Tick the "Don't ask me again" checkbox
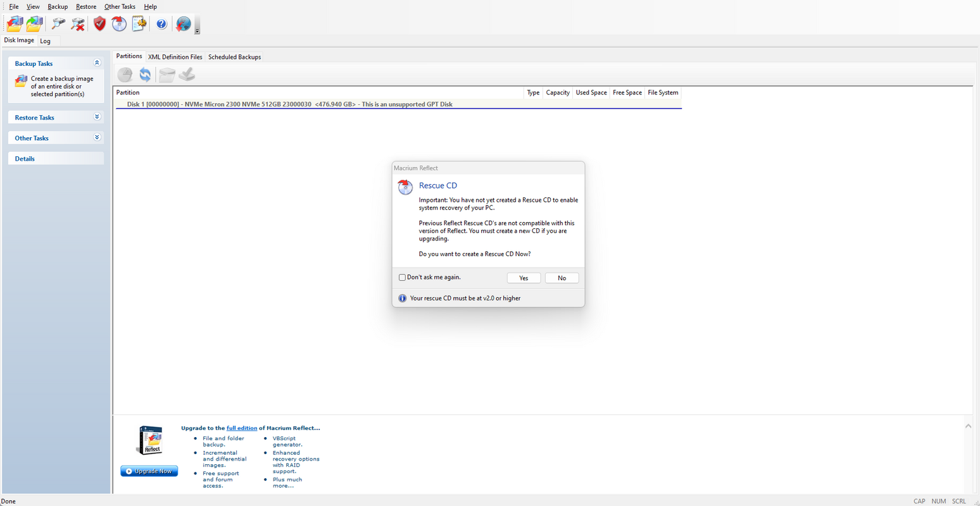 (x=402, y=278)
